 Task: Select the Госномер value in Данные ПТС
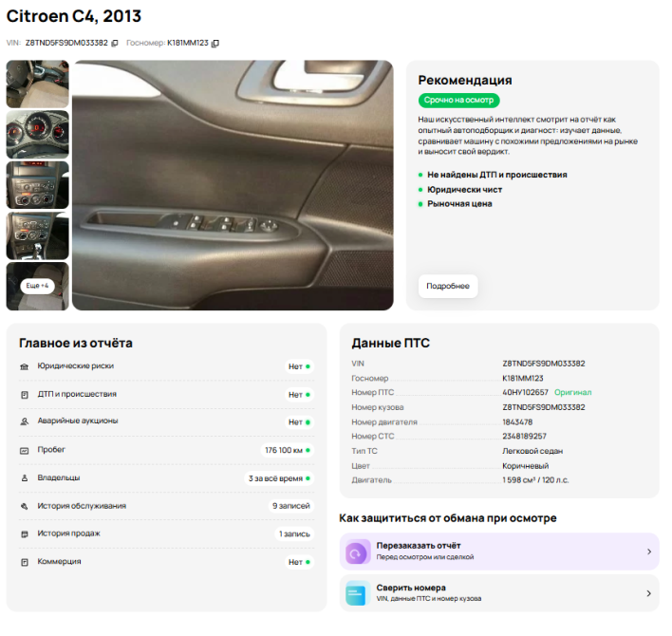[522, 379]
